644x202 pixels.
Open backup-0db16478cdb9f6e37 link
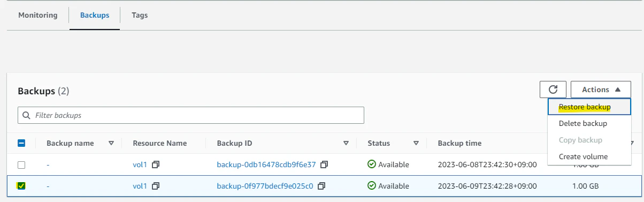click(x=266, y=164)
